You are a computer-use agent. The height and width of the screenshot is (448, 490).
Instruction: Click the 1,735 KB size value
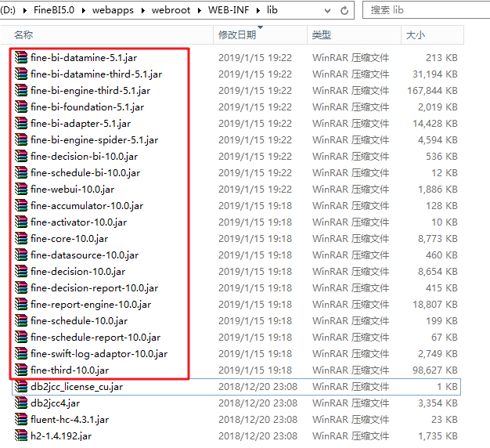pos(438,436)
